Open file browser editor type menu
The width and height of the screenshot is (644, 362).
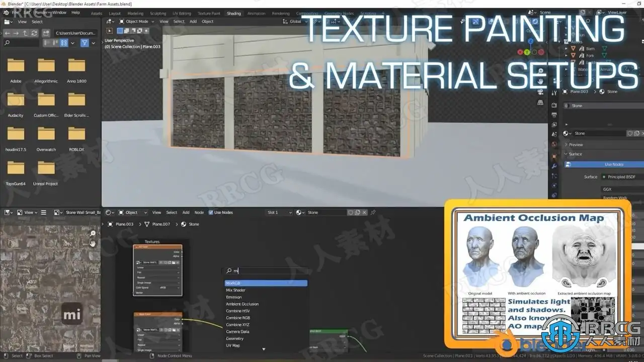[10, 22]
